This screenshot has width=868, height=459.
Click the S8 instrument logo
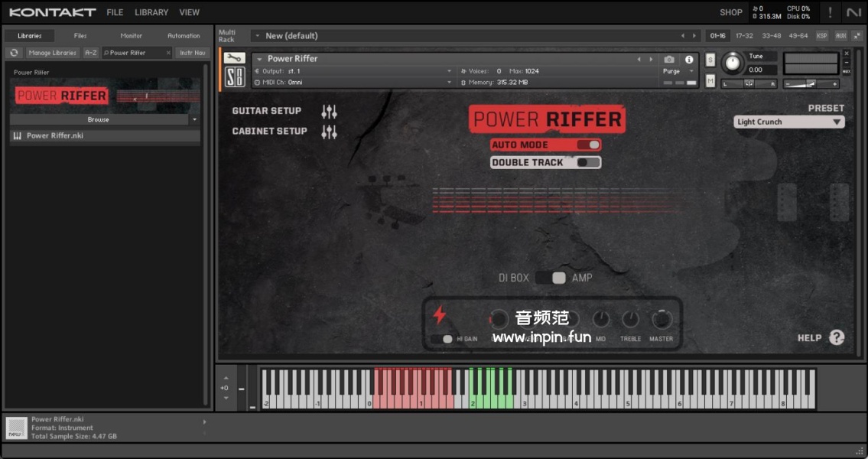tap(234, 77)
